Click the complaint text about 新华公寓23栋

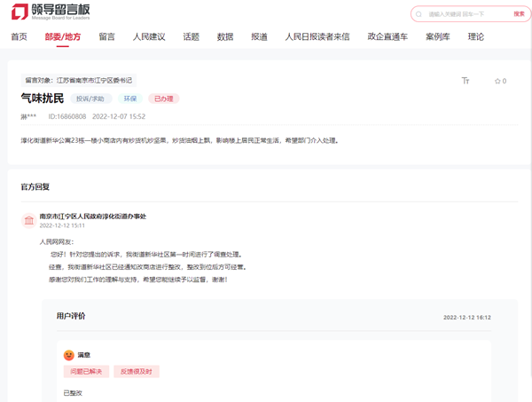click(x=180, y=140)
